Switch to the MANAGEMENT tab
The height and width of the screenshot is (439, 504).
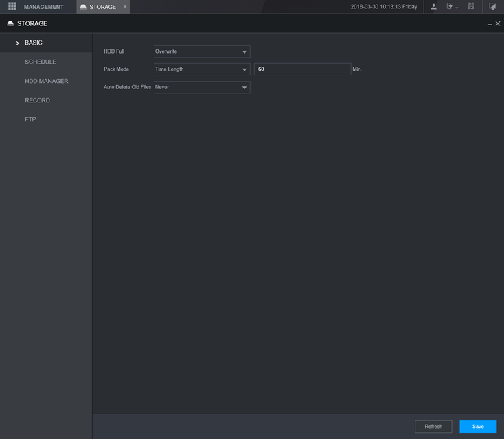click(x=43, y=7)
